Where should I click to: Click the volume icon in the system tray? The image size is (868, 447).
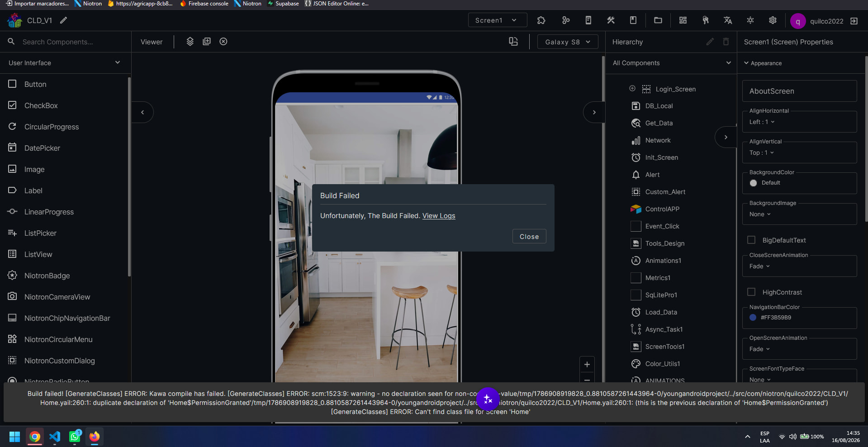tap(792, 437)
